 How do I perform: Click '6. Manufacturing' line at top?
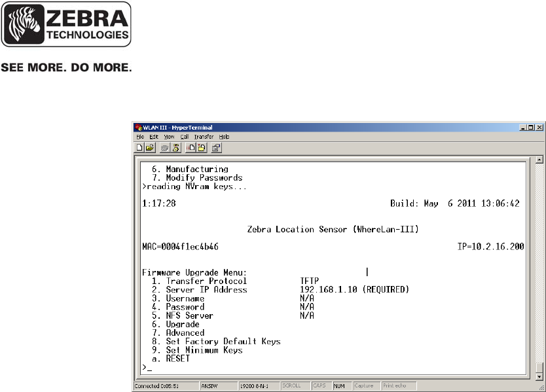point(190,169)
